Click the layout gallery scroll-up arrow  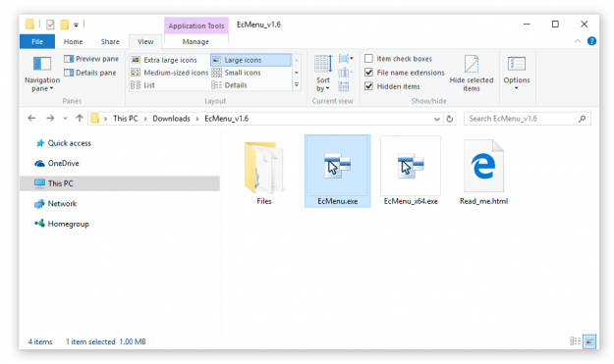click(x=297, y=60)
